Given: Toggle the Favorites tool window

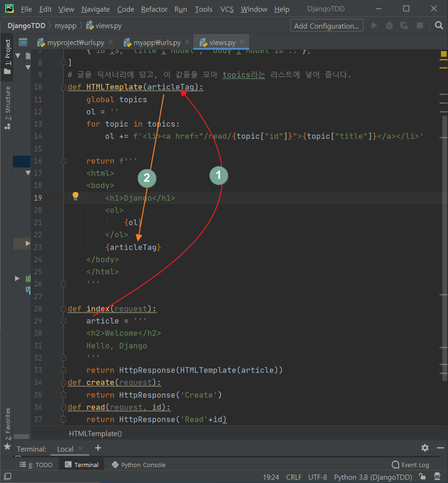Looking at the screenshot, I should click(8, 429).
